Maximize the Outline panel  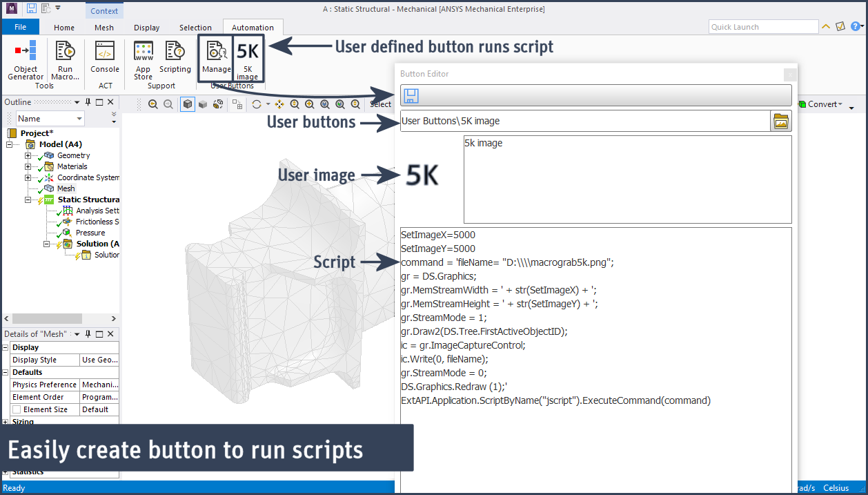point(99,102)
